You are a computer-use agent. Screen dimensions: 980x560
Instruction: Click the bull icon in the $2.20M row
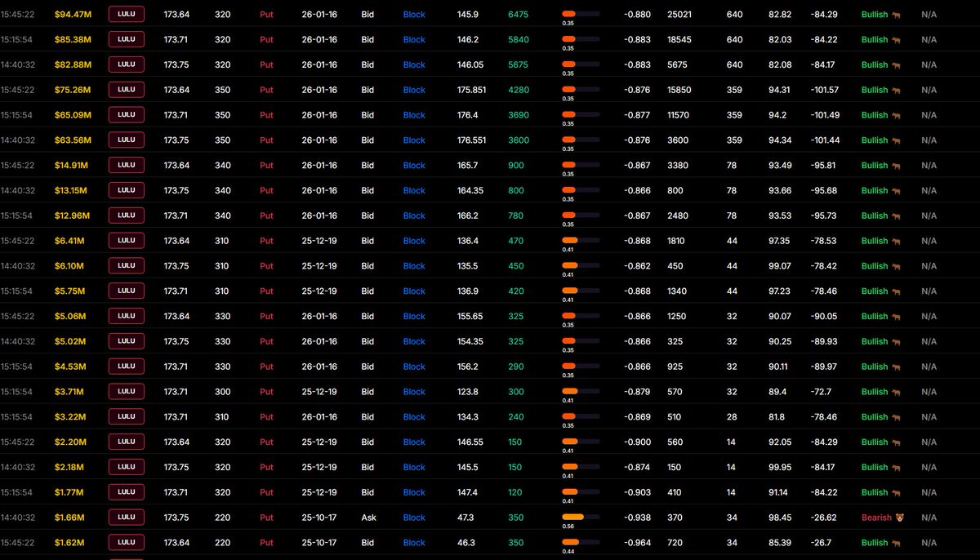pyautogui.click(x=896, y=442)
